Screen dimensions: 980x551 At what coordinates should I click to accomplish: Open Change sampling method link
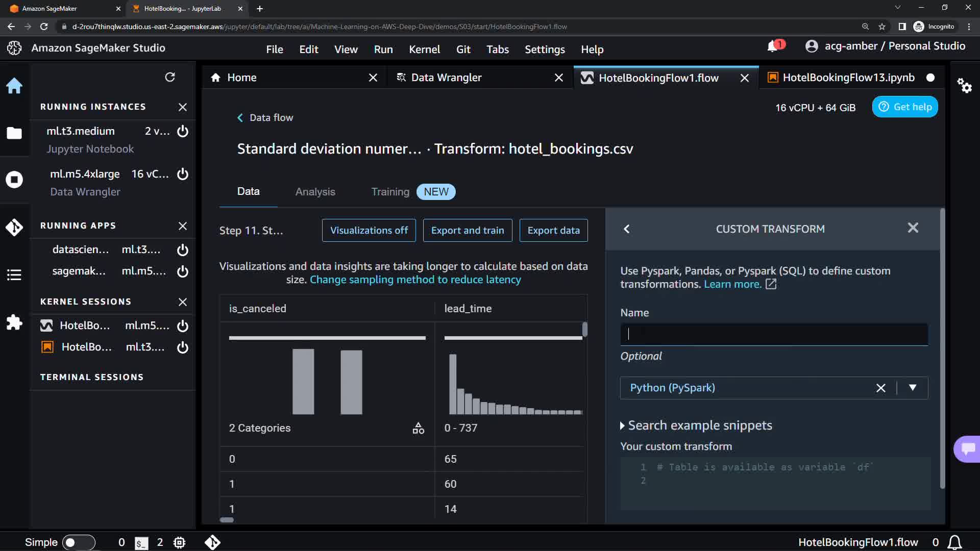(415, 280)
